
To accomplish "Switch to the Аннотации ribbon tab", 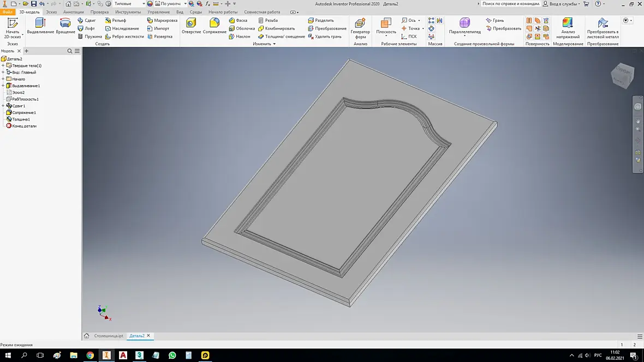I will [74, 12].
